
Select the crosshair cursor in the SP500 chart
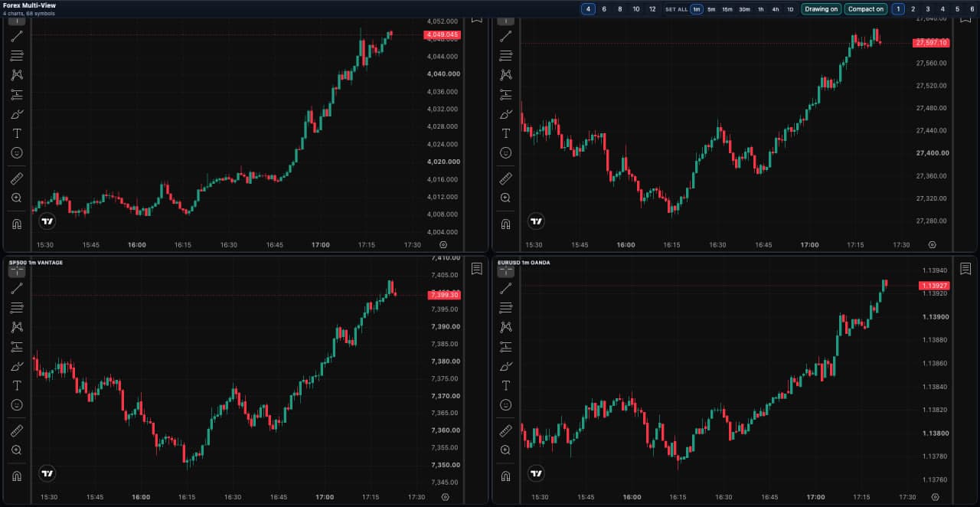[x=17, y=271]
